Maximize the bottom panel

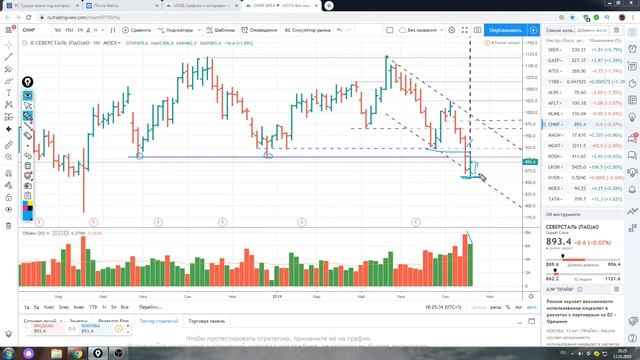[x=531, y=321]
